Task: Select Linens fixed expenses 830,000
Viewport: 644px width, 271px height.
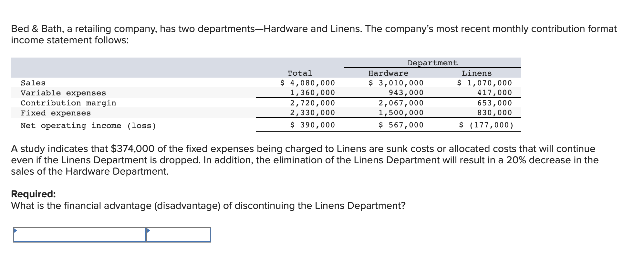Action: coord(494,113)
